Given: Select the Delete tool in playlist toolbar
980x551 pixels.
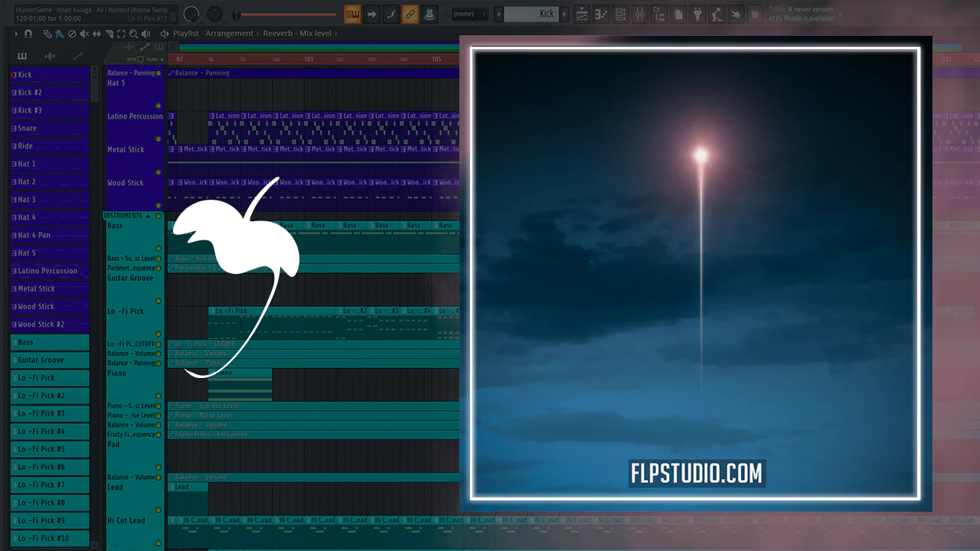Looking at the screenshot, I should coord(72,34).
